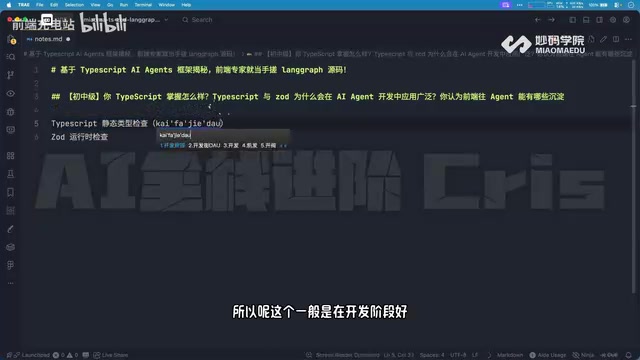Open the Source Control view

pyautogui.click(x=11, y=75)
